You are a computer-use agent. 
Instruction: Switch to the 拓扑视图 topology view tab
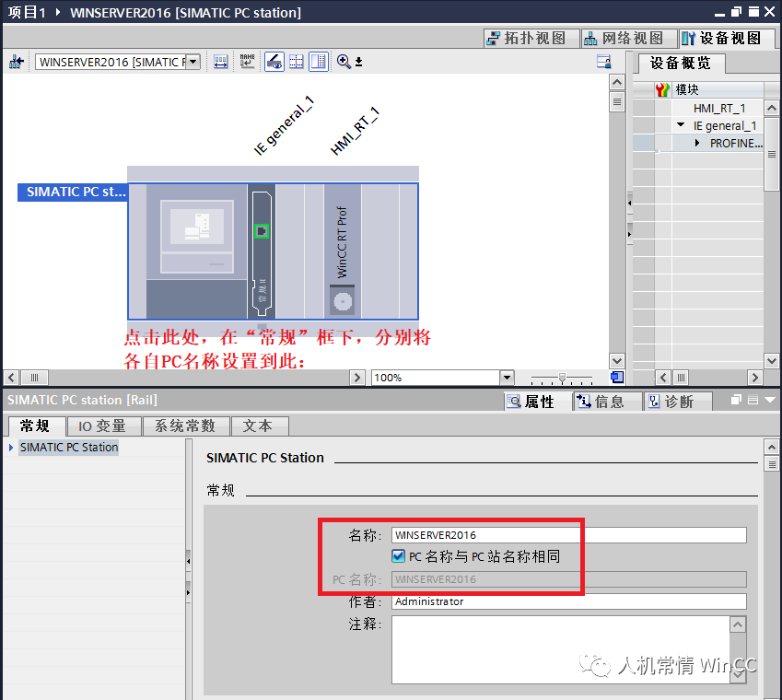point(531,38)
